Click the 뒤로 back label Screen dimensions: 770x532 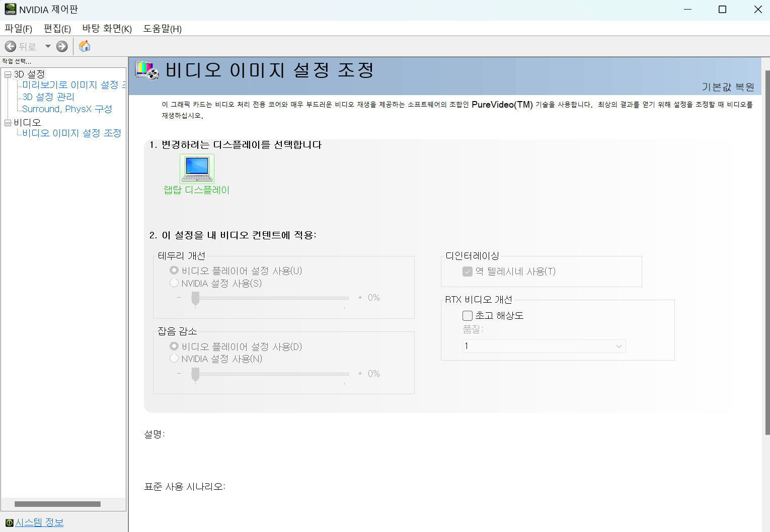click(x=28, y=47)
